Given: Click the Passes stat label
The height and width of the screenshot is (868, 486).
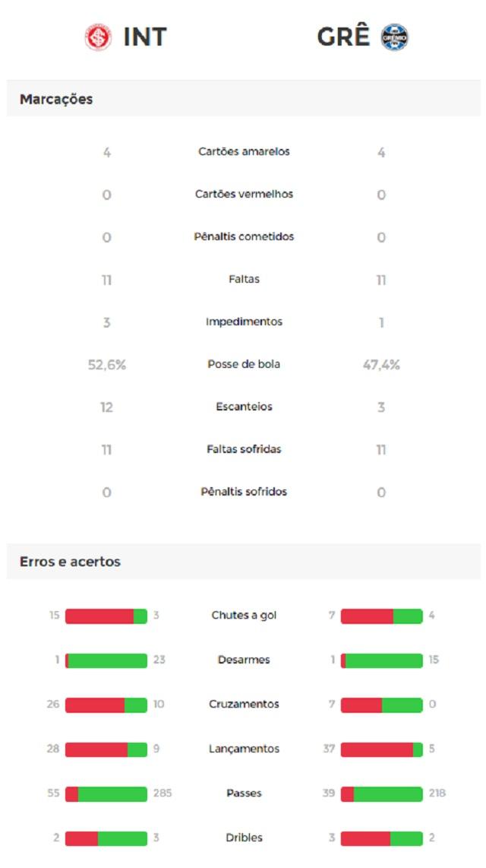Looking at the screenshot, I should coord(243,793).
